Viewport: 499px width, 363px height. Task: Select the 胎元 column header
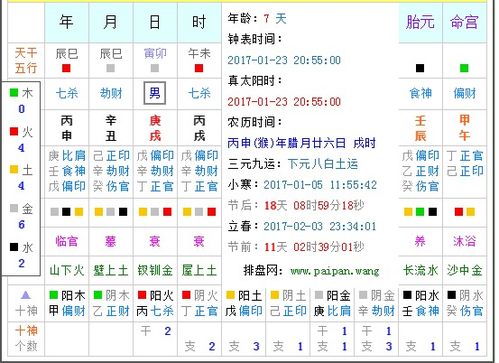point(420,22)
